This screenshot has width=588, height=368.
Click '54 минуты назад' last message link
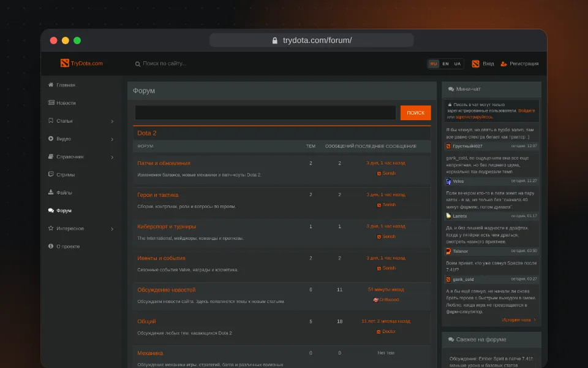[386, 289]
